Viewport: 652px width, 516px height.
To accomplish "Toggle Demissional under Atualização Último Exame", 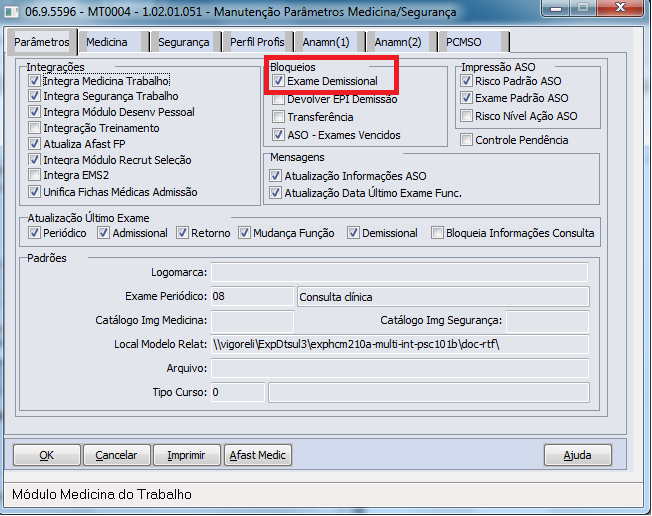I will (x=353, y=233).
